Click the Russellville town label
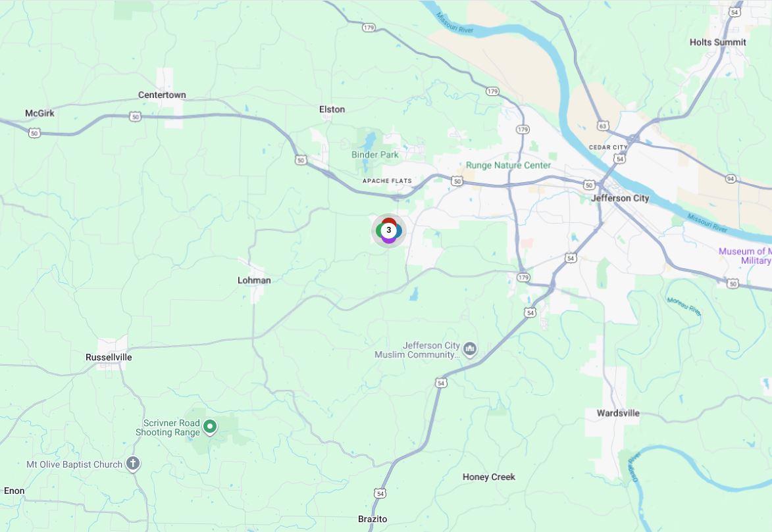 coord(109,357)
